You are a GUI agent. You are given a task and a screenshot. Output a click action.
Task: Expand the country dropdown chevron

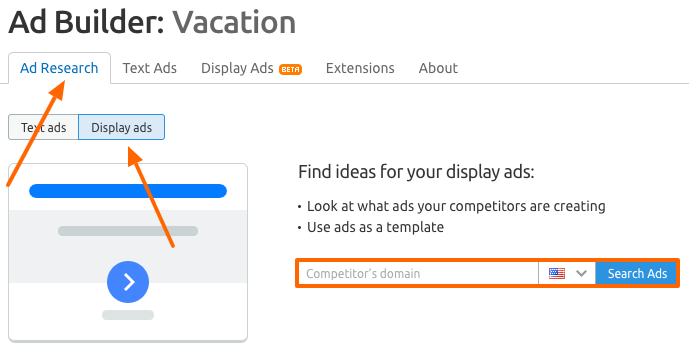click(x=581, y=273)
